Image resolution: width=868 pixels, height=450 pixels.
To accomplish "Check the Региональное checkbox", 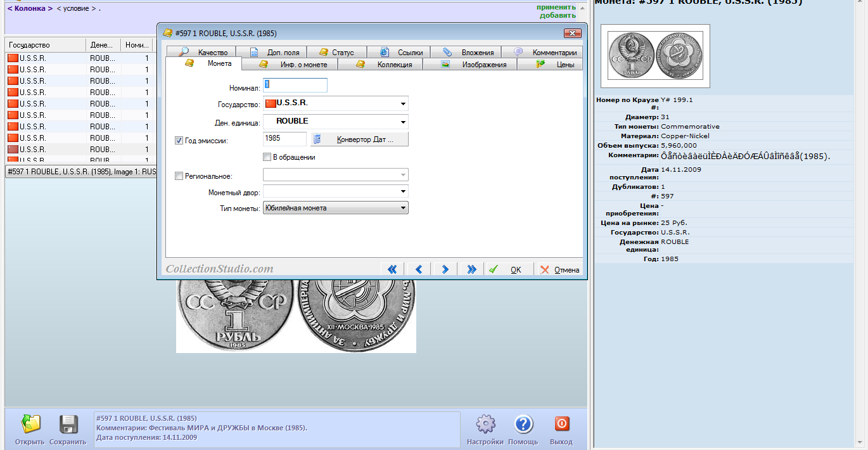I will (179, 176).
